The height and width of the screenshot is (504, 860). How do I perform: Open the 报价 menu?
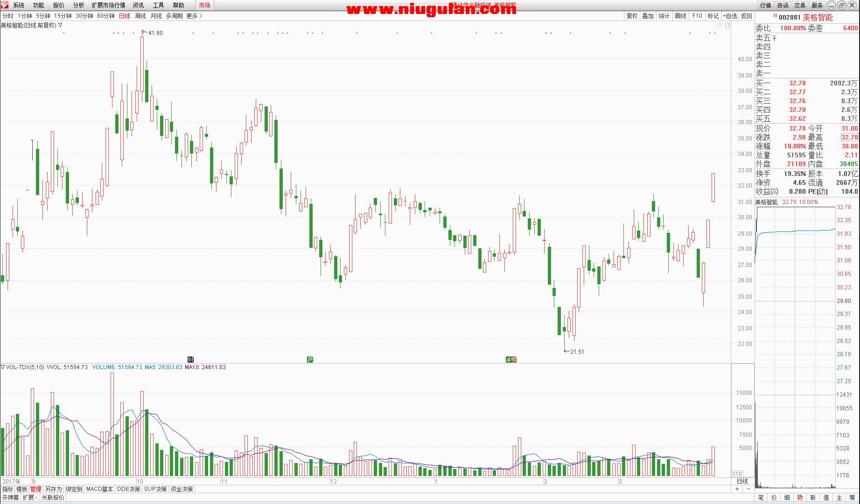[x=59, y=5]
